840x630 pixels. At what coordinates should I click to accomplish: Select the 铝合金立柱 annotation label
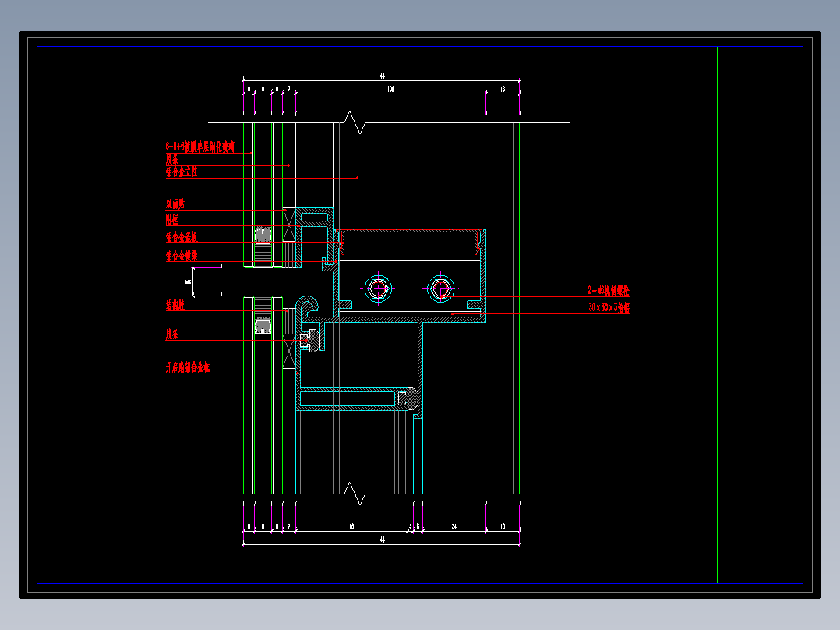click(x=182, y=172)
